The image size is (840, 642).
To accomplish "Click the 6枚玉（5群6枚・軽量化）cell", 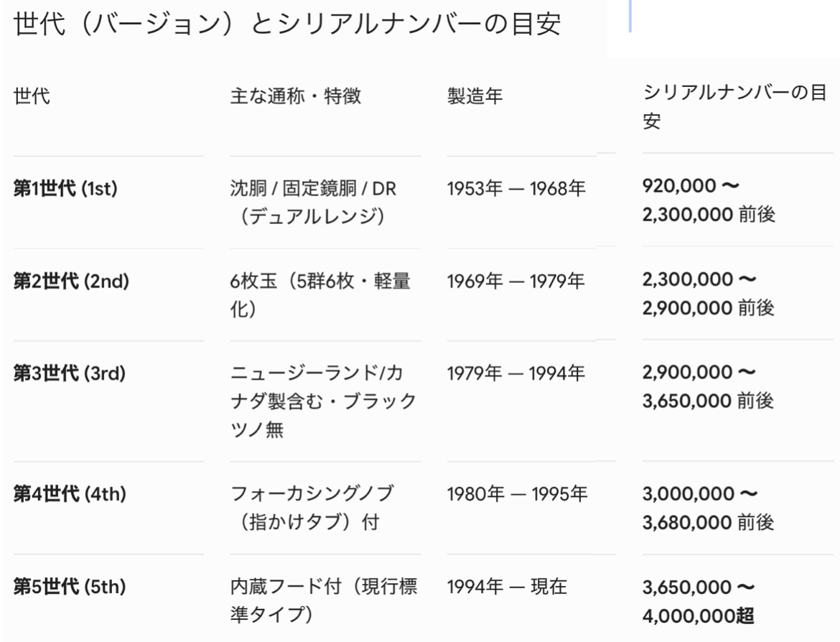I will point(320,294).
